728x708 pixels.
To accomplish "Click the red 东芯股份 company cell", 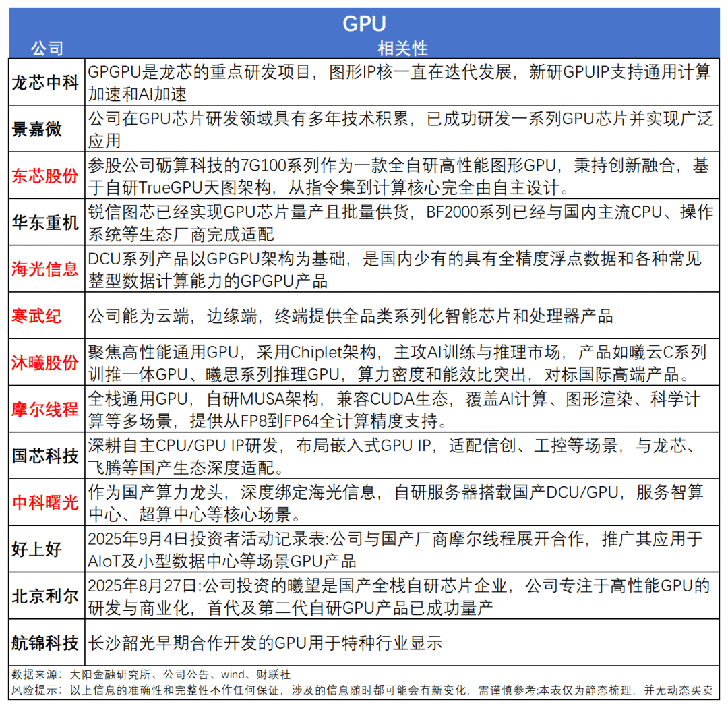I will 47,175.
